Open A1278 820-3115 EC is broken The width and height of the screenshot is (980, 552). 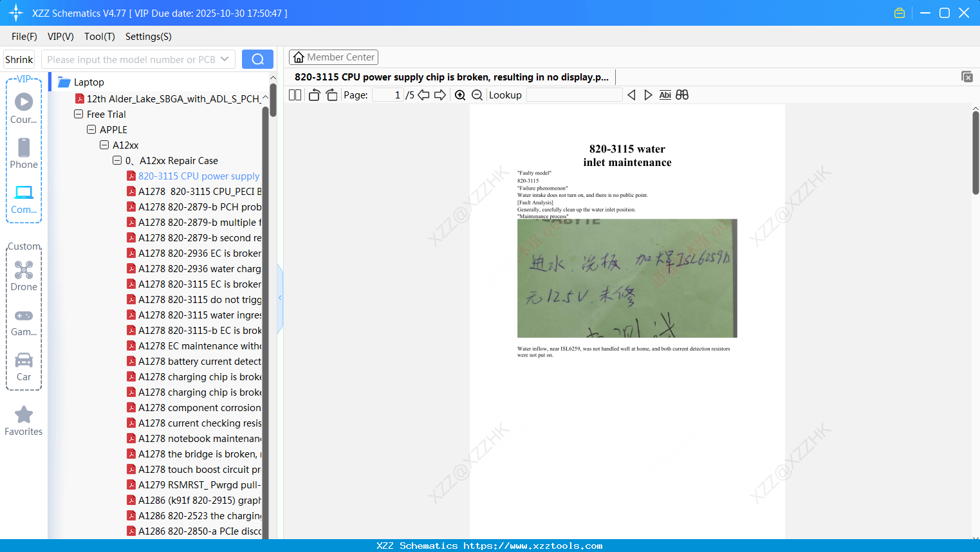tap(194, 284)
